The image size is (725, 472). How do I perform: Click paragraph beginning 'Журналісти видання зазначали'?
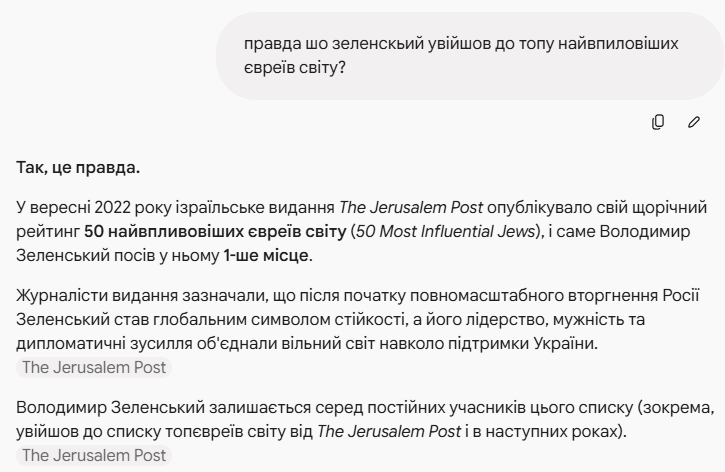click(358, 319)
